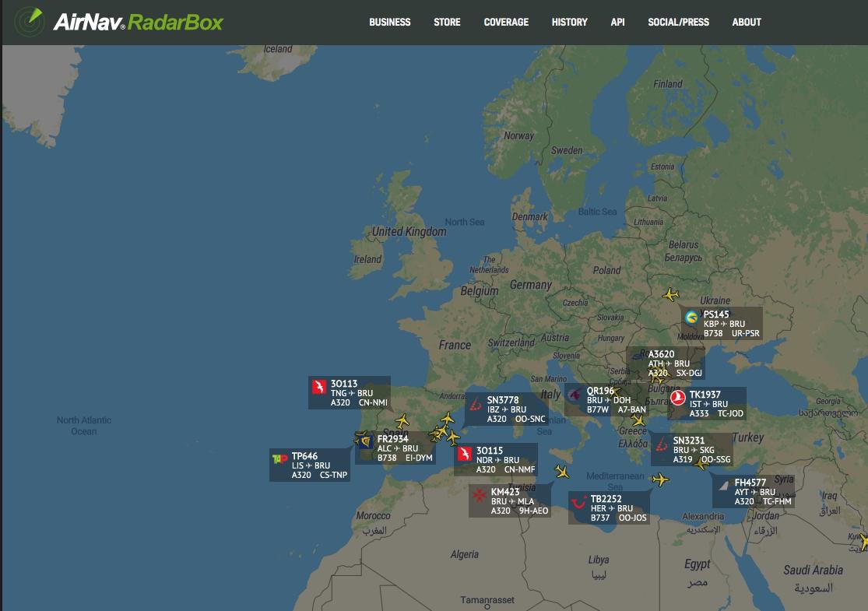Click the Freebird tail logo on FH4577
Viewport: 868px width, 611px height.
[x=723, y=486]
